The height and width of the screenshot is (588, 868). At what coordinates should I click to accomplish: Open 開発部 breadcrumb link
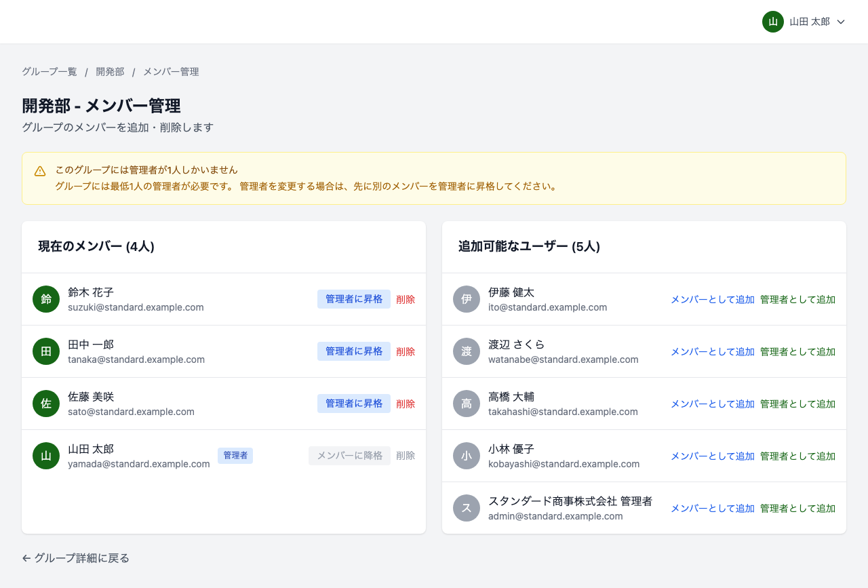pyautogui.click(x=110, y=72)
